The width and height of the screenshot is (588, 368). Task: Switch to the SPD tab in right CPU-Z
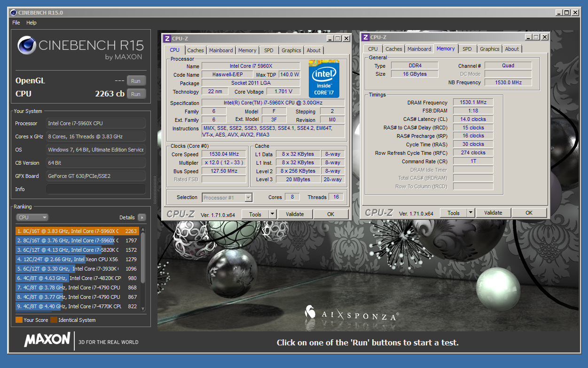pyautogui.click(x=467, y=49)
